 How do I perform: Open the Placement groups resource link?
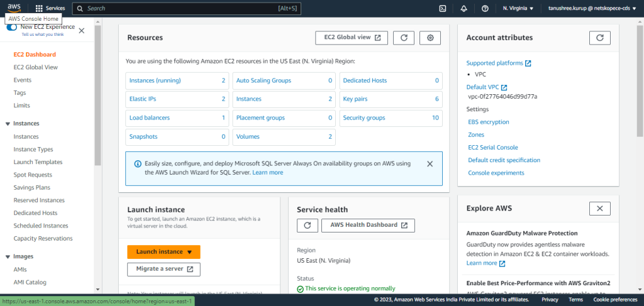(x=260, y=117)
